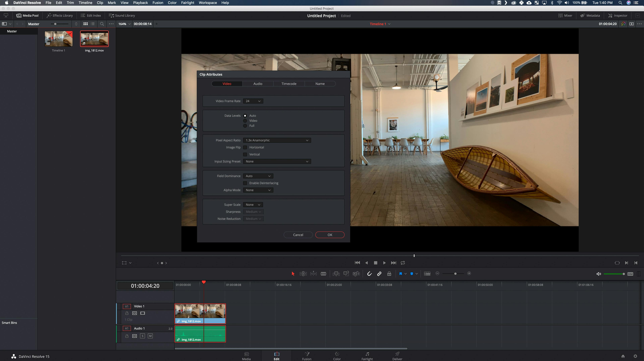Viewport: 644px width, 361px height.
Task: Open Video Frame Rate dropdown
Action: (253, 101)
